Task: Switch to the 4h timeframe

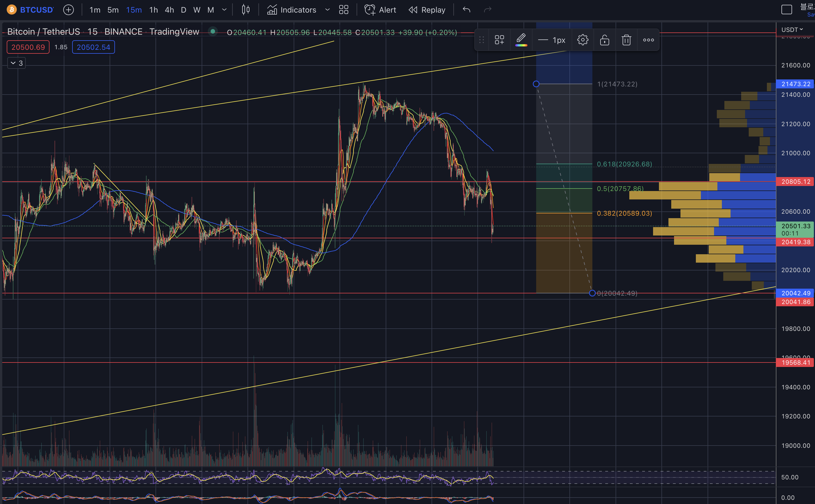Action: tap(169, 10)
